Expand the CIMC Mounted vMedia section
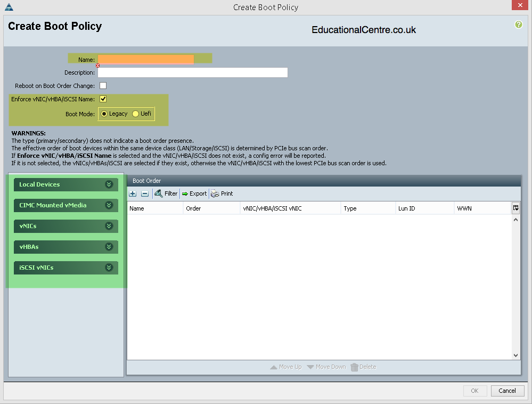 [x=66, y=205]
